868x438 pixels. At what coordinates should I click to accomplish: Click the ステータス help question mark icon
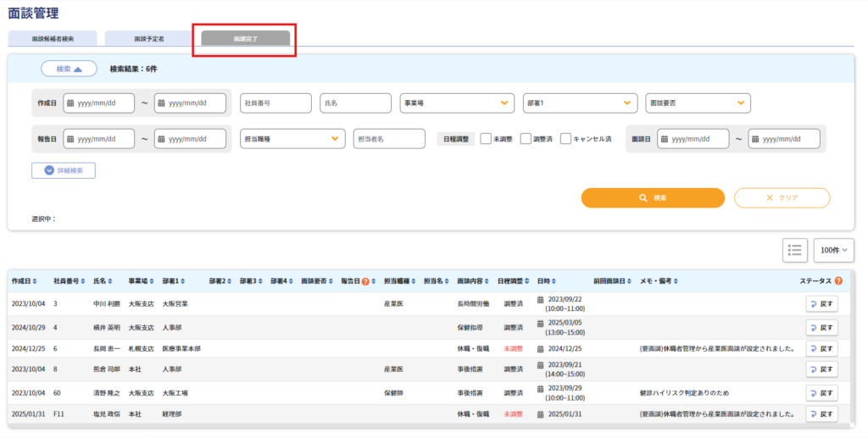[837, 281]
